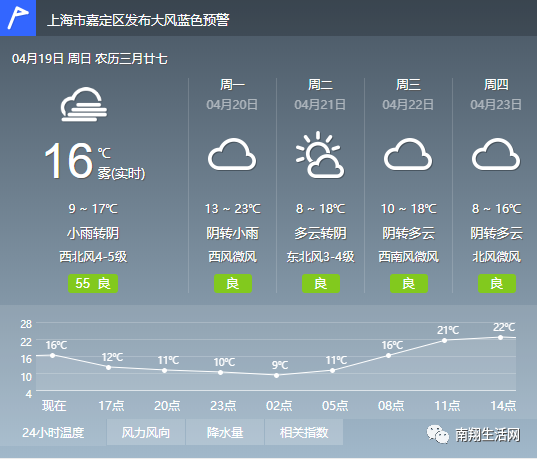Select the 现在 16℃ chart point

tap(52, 356)
